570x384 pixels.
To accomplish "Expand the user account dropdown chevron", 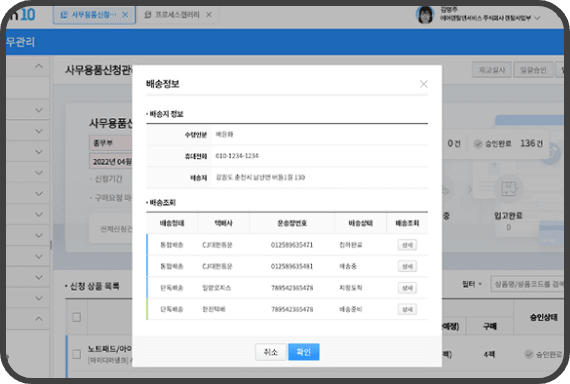I will click(x=537, y=18).
